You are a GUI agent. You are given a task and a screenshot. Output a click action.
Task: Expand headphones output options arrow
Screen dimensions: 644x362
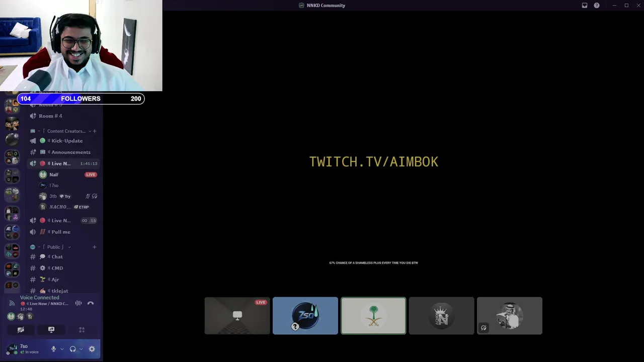(x=81, y=349)
